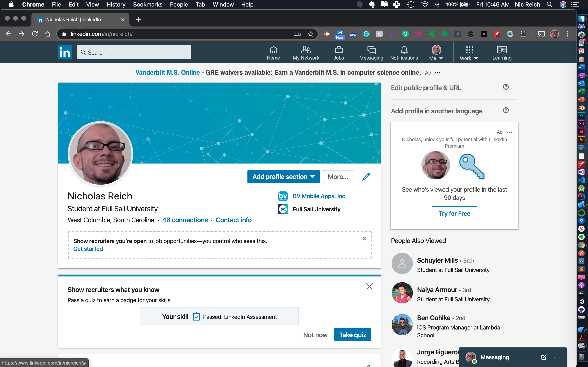Bookmark page with the star icon
This screenshot has height=367, width=588.
311,34
